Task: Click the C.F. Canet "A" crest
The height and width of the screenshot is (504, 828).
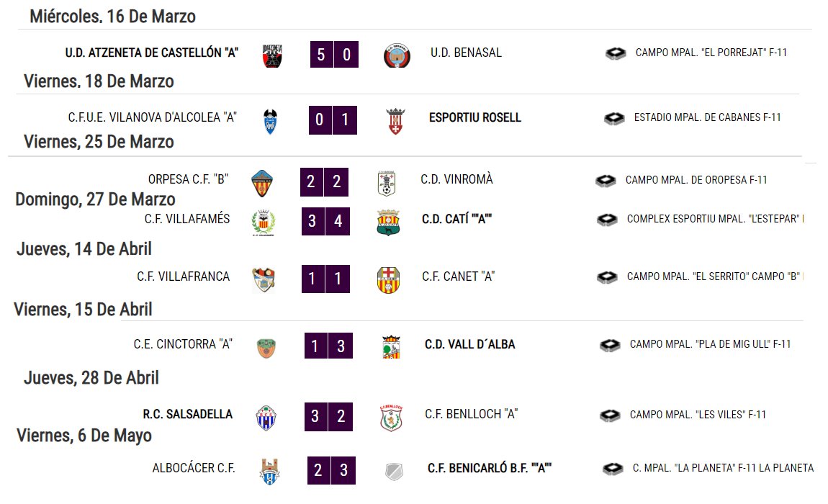Action: (388, 280)
